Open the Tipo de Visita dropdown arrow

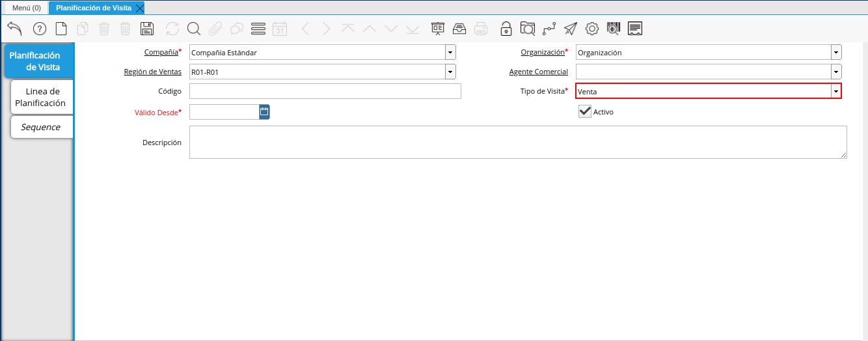pos(836,92)
